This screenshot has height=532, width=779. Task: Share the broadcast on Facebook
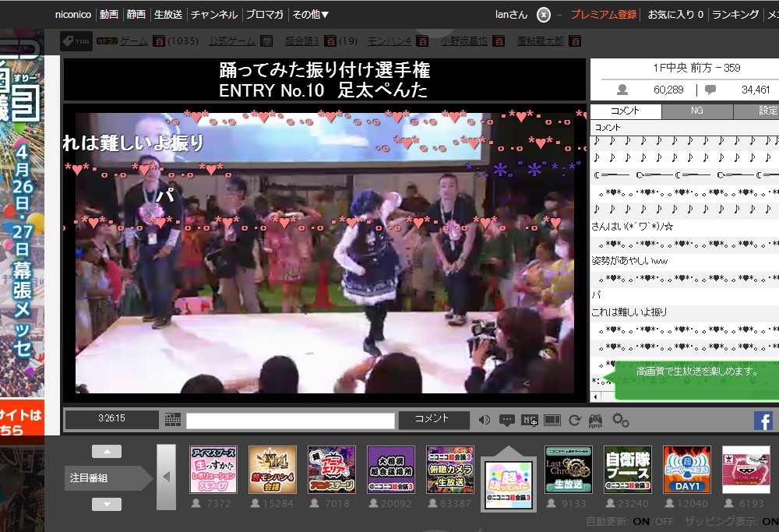[x=763, y=421]
